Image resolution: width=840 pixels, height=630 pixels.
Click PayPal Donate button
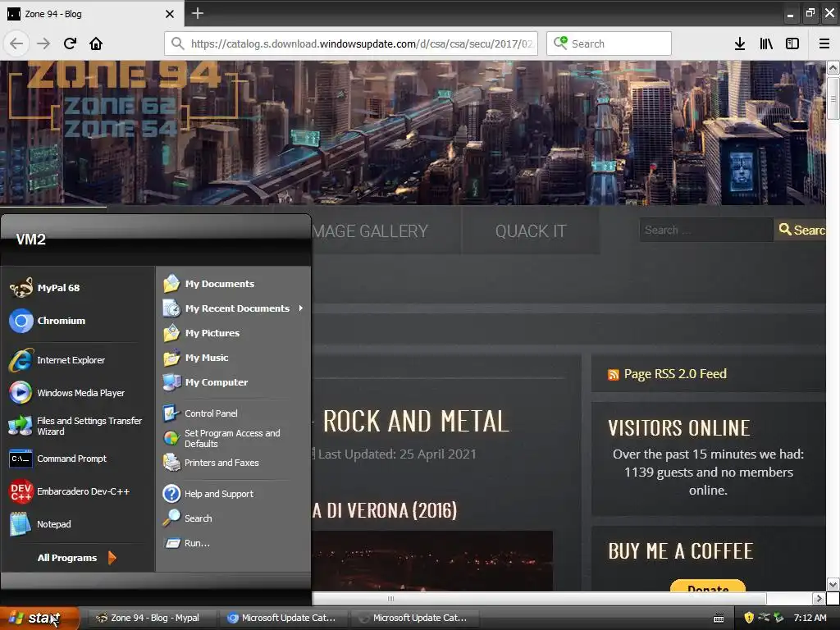point(708,586)
